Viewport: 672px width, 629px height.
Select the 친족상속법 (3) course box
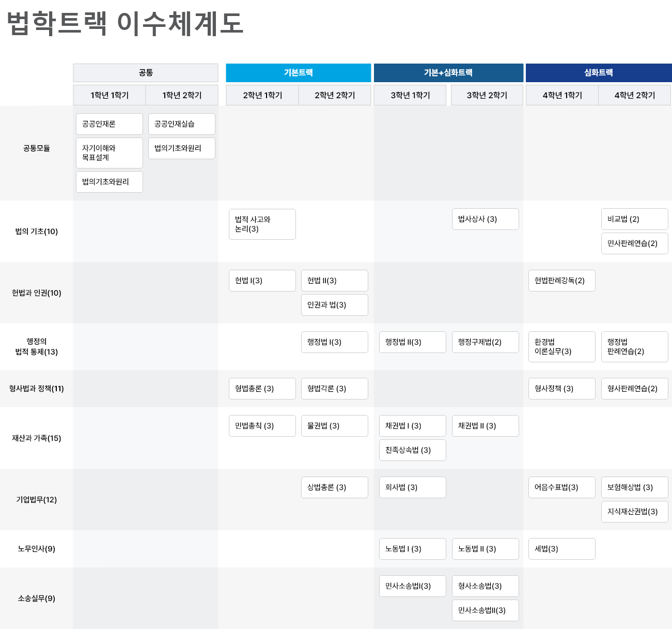click(412, 450)
